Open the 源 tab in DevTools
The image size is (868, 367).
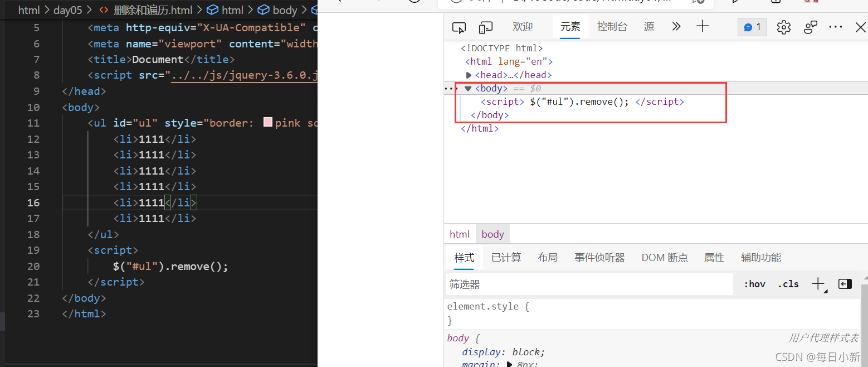pyautogui.click(x=649, y=27)
